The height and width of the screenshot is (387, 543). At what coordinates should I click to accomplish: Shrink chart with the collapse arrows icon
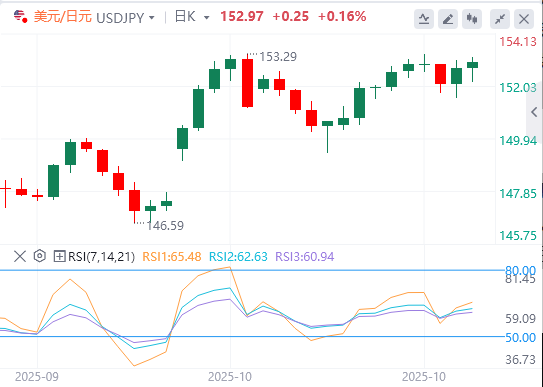[500, 19]
